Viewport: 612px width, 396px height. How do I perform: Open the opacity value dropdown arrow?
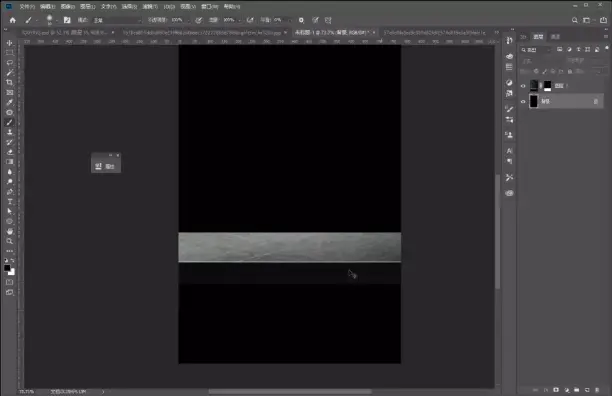(x=189, y=20)
